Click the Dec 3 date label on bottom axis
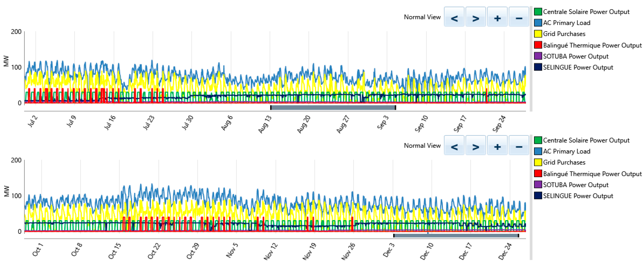The image size is (644, 267). [389, 250]
